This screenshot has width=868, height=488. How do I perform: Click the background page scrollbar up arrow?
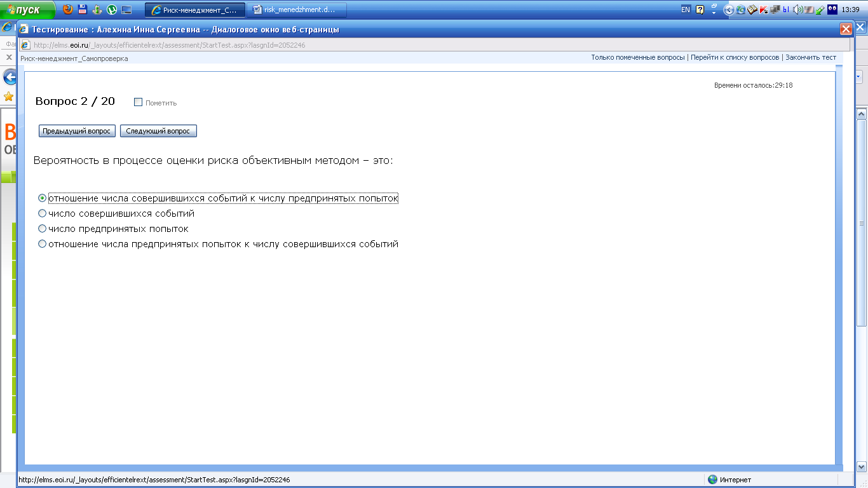(x=862, y=114)
